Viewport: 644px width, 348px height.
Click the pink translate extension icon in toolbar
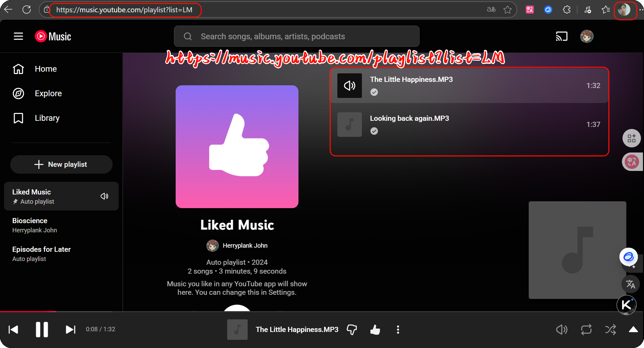pos(530,10)
